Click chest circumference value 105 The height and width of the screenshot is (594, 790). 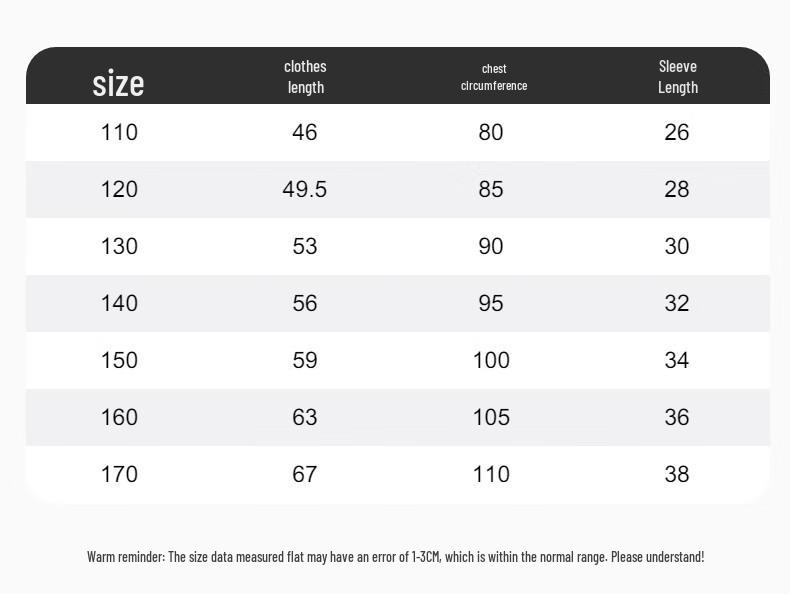coord(491,417)
